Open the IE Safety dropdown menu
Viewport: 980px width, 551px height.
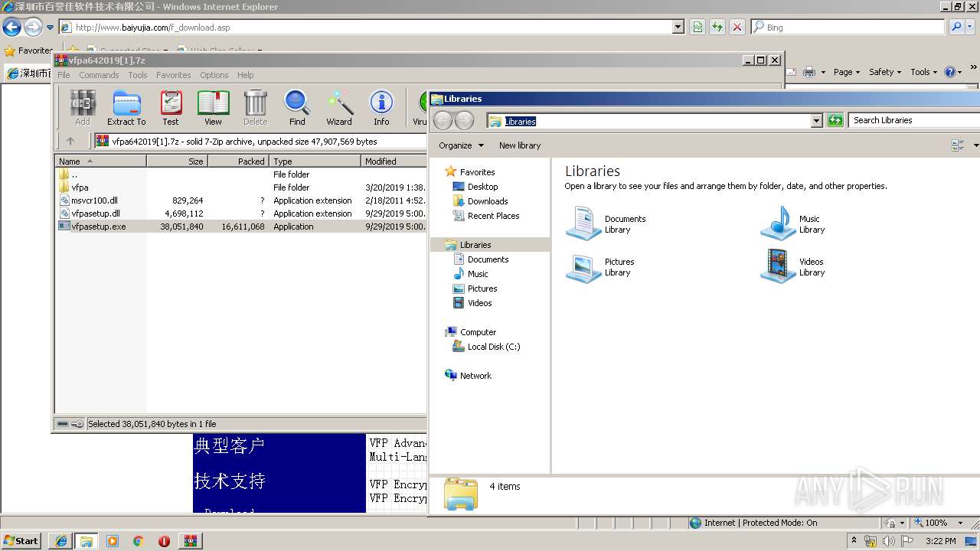tap(886, 72)
